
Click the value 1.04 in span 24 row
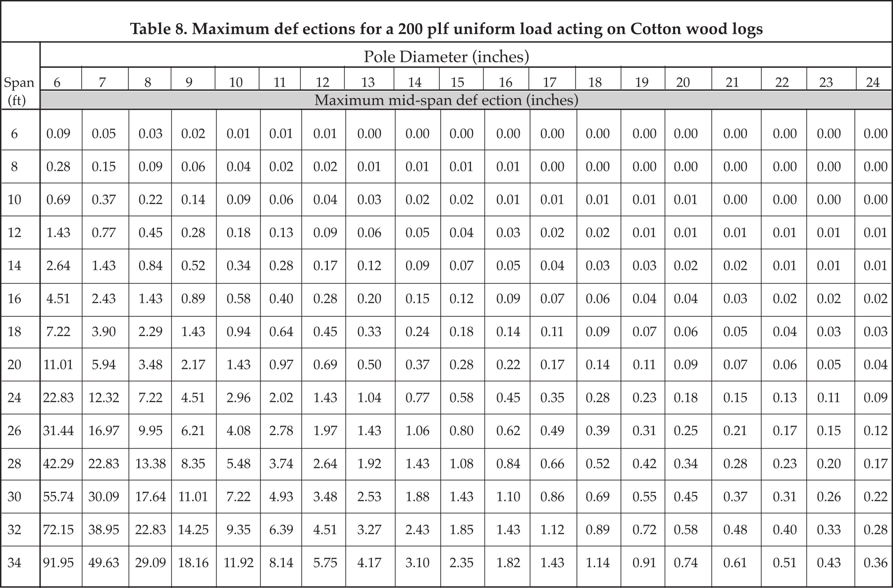click(369, 397)
